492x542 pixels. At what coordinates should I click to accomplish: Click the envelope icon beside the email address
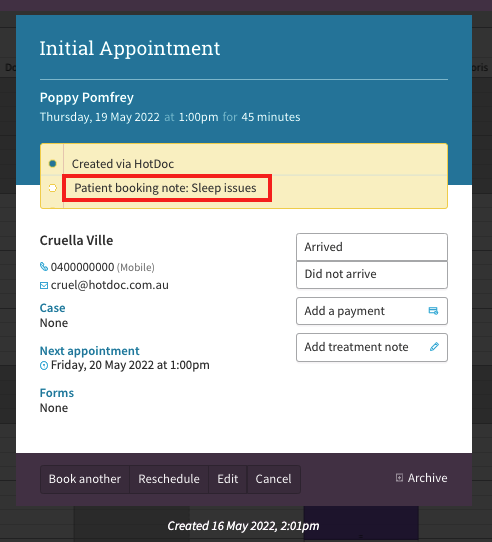click(44, 285)
